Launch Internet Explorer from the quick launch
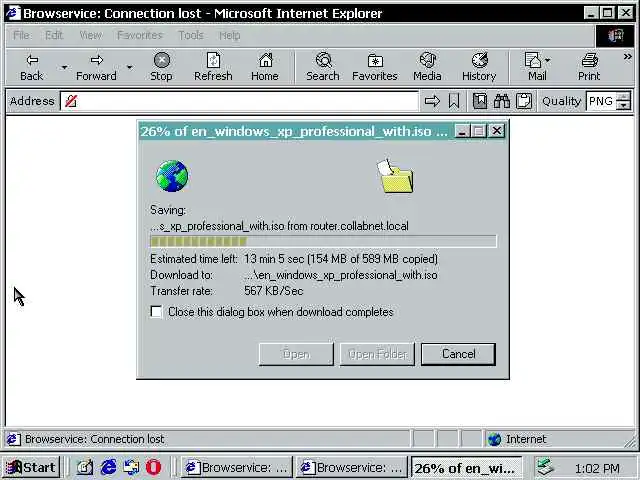 point(109,467)
